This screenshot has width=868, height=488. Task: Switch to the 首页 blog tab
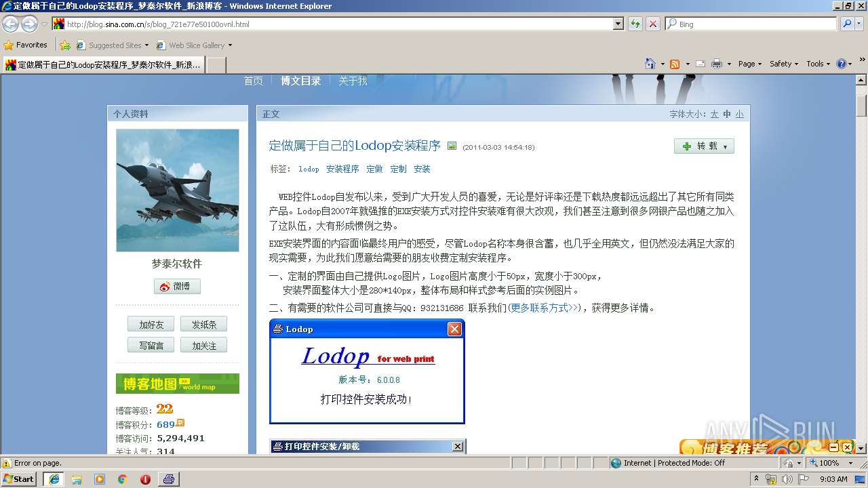pyautogui.click(x=253, y=81)
